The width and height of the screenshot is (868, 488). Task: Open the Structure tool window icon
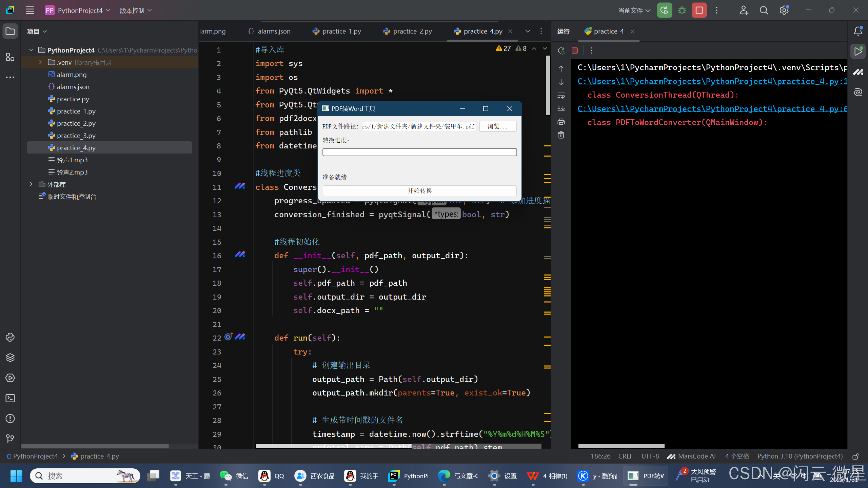pyautogui.click(x=10, y=57)
